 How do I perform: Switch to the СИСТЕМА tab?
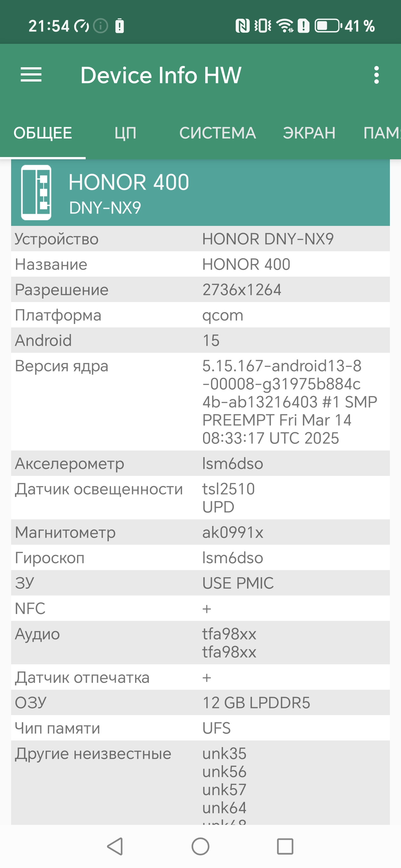(217, 133)
